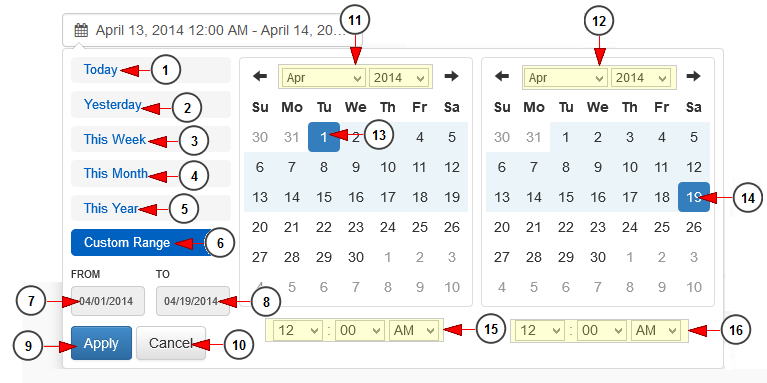Open right calendar year dropdown
Screen dimensions: 767x383
pyautogui.click(x=641, y=77)
